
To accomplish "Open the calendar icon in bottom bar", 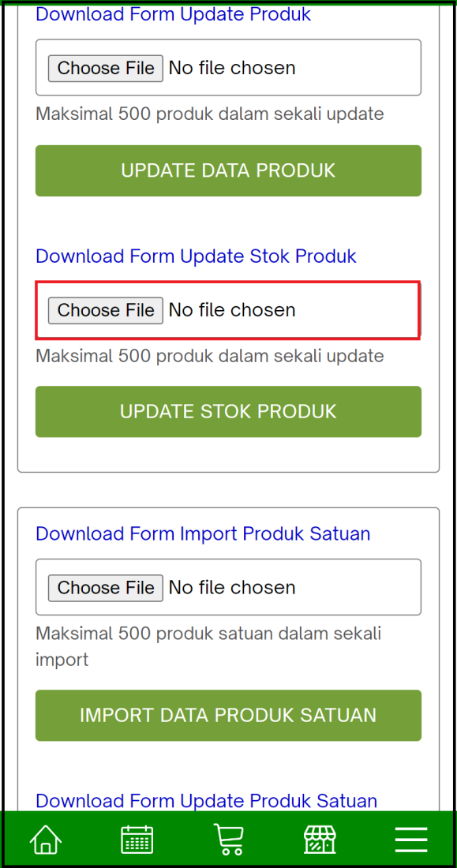I will 137,839.
